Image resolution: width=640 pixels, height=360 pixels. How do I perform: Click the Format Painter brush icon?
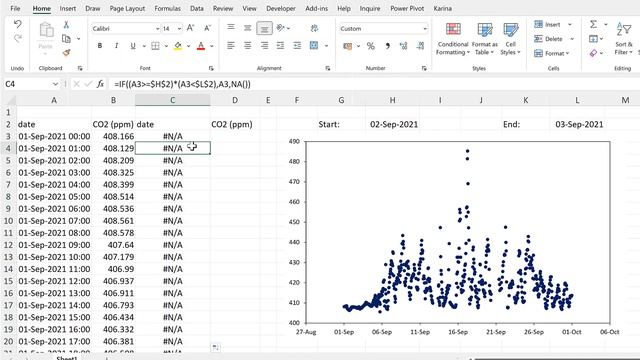point(66,53)
